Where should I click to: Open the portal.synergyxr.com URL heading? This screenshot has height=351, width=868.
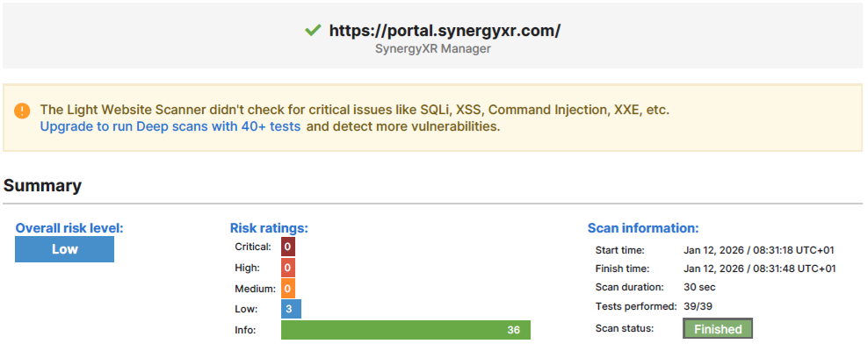tap(445, 31)
